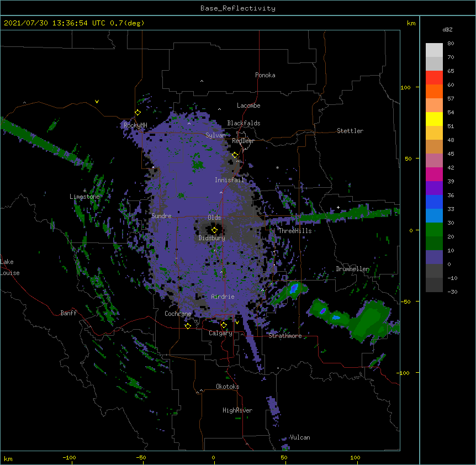
Task: Select the violet 36-39 dBZ legend swatch
Action: coord(434,188)
